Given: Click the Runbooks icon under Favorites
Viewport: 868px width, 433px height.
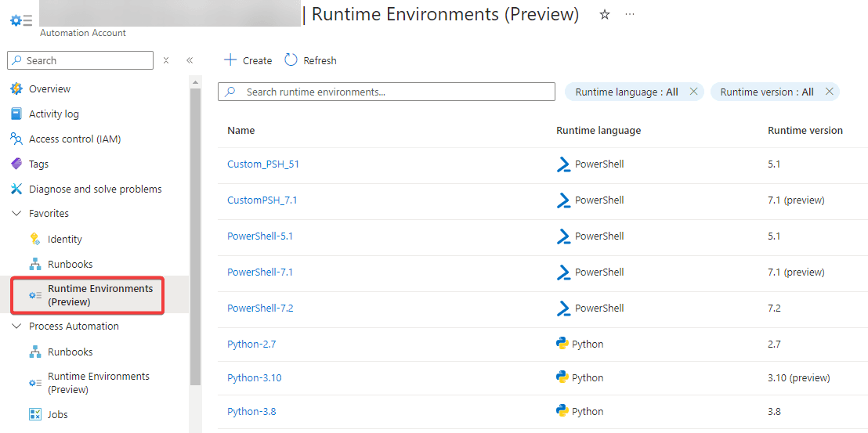Looking at the screenshot, I should (x=35, y=265).
